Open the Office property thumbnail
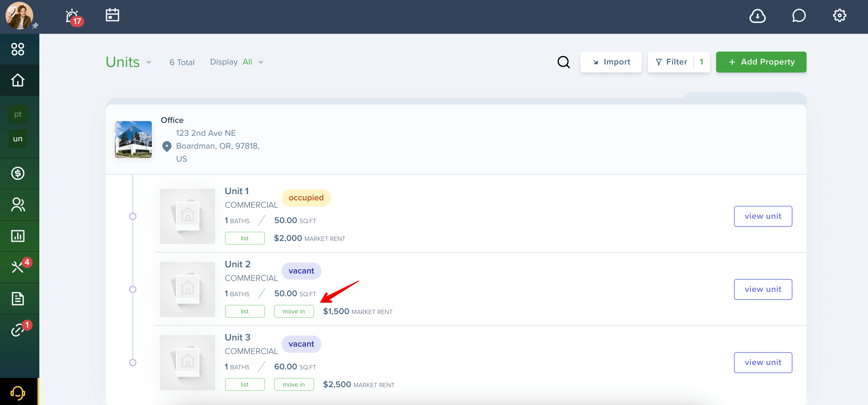The width and height of the screenshot is (868, 405). pyautogui.click(x=133, y=140)
